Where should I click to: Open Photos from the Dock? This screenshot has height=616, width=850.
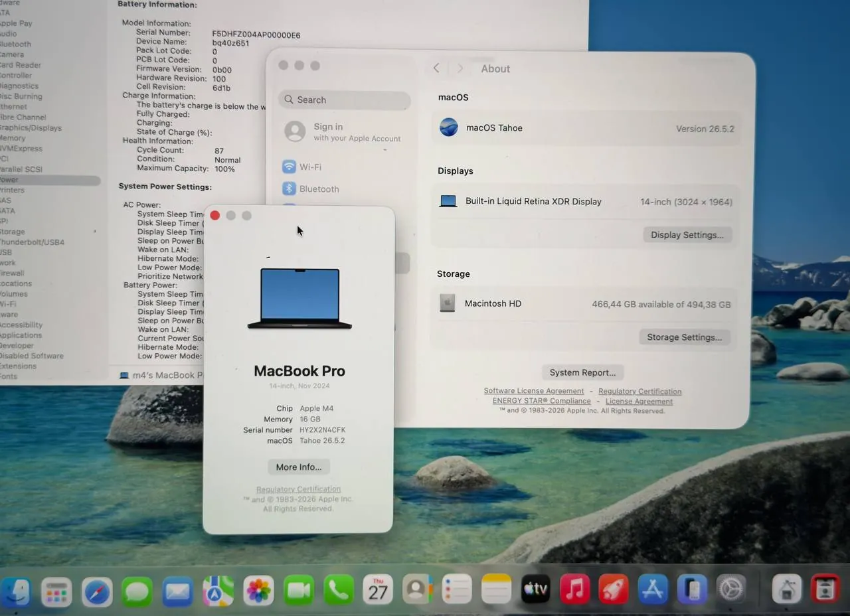pyautogui.click(x=258, y=591)
